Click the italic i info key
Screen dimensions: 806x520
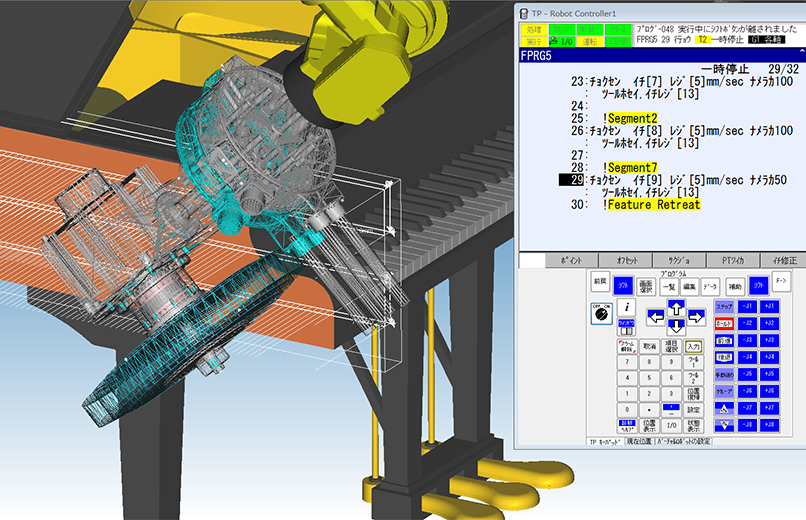[x=627, y=307]
